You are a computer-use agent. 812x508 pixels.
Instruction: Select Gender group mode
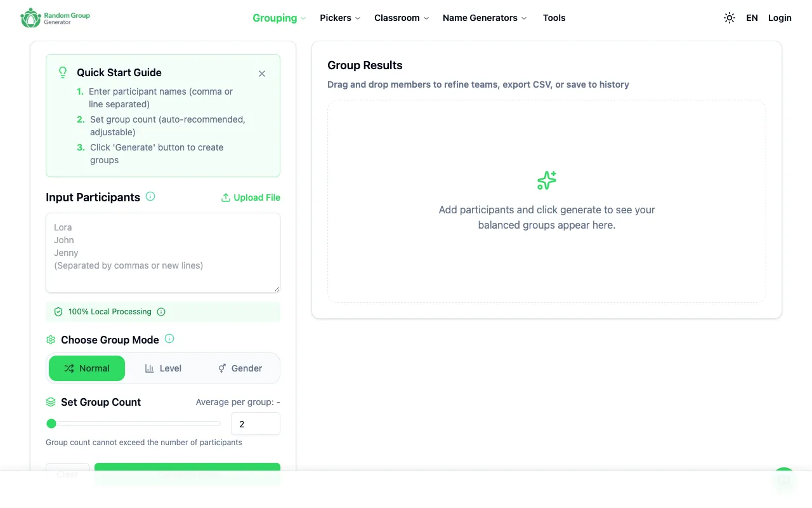pyautogui.click(x=240, y=368)
